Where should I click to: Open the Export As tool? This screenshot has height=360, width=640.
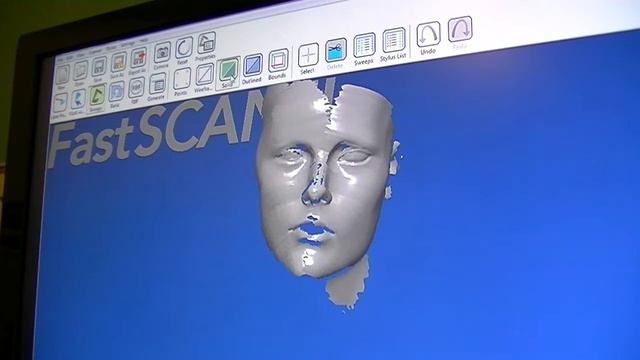click(x=138, y=59)
